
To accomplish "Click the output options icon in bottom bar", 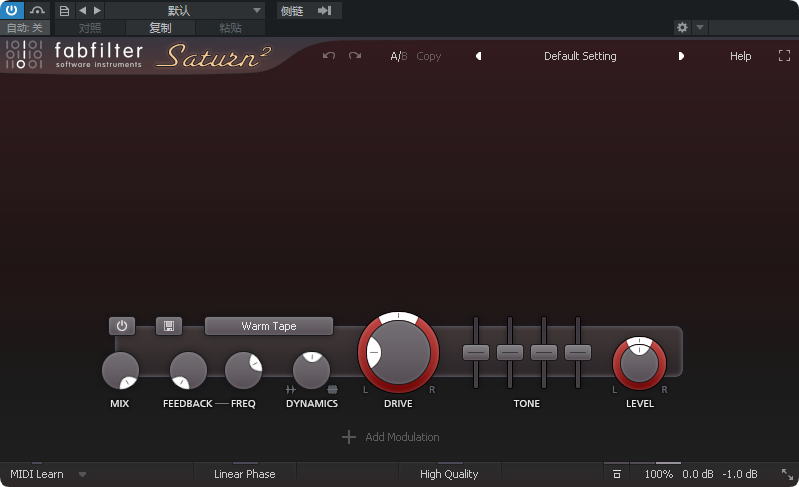I will point(617,474).
